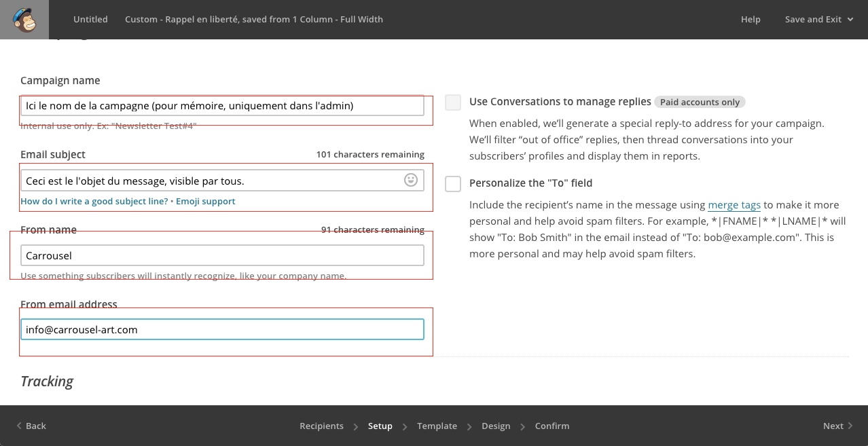
Task: Open "How do I write a good subject line?"
Action: (x=94, y=202)
